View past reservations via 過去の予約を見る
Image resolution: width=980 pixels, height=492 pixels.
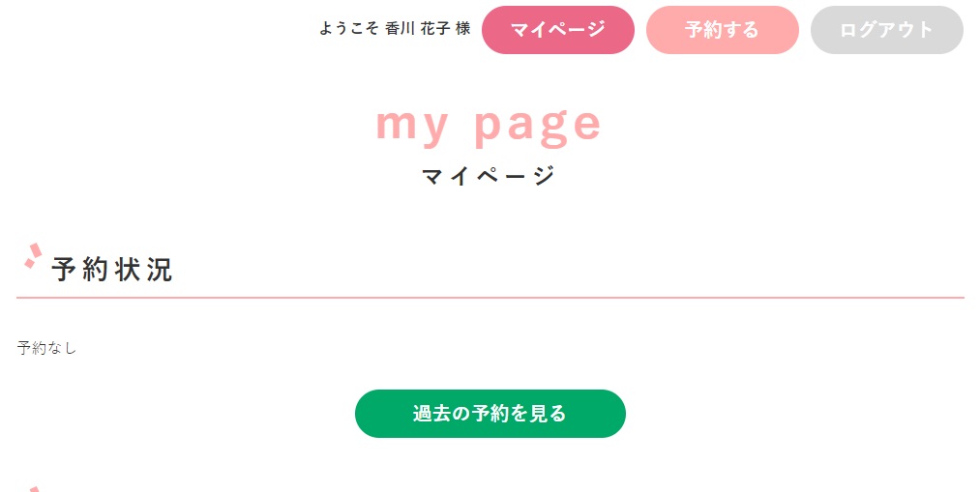pyautogui.click(x=490, y=414)
